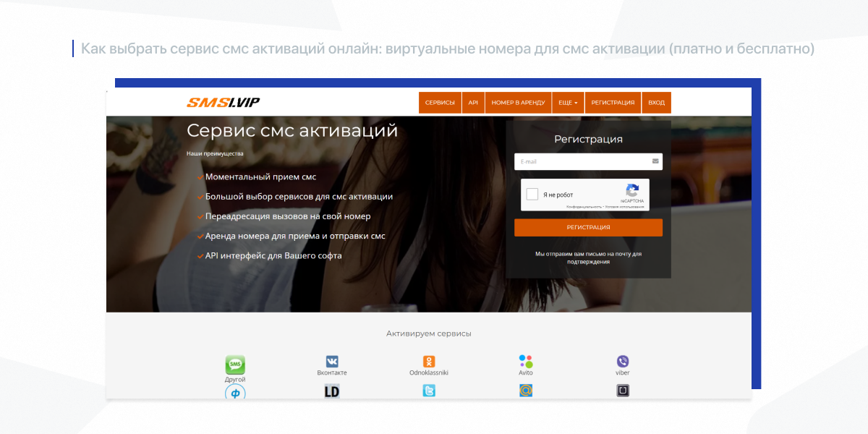
Task: Click the Mail.ru @ service icon
Action: tap(526, 391)
